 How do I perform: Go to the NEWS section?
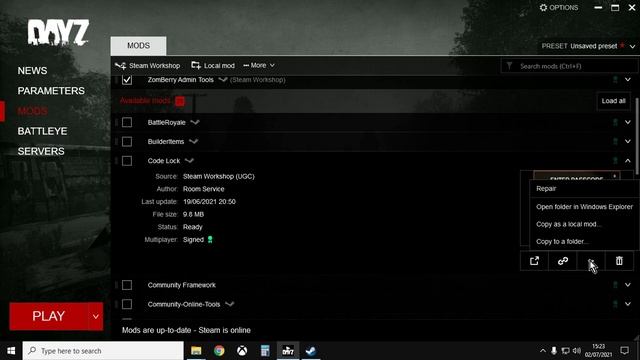32,71
